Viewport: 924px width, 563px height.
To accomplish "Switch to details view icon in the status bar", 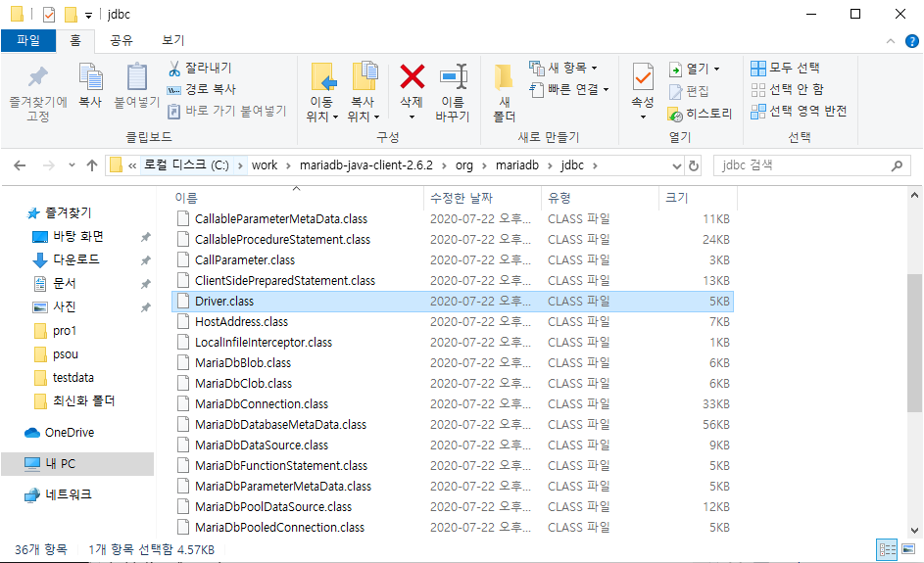I will coord(887,549).
